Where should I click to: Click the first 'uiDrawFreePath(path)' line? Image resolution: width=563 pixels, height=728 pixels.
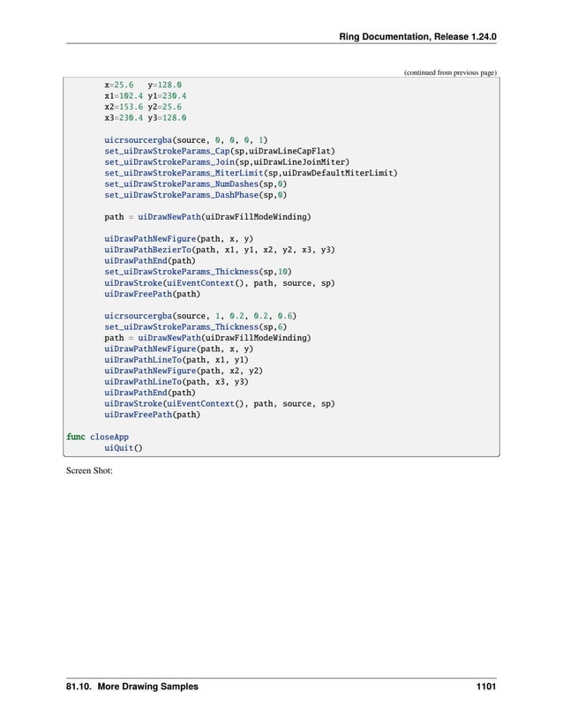153,294
